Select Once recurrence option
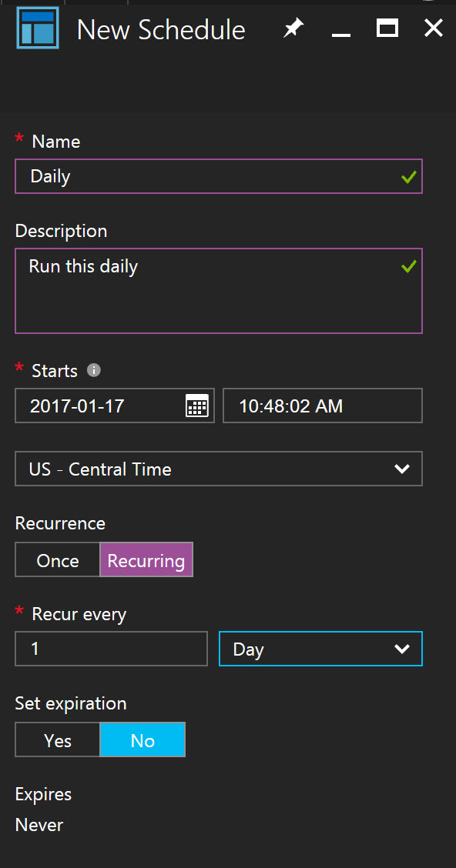This screenshot has width=456, height=868. pos(58,559)
